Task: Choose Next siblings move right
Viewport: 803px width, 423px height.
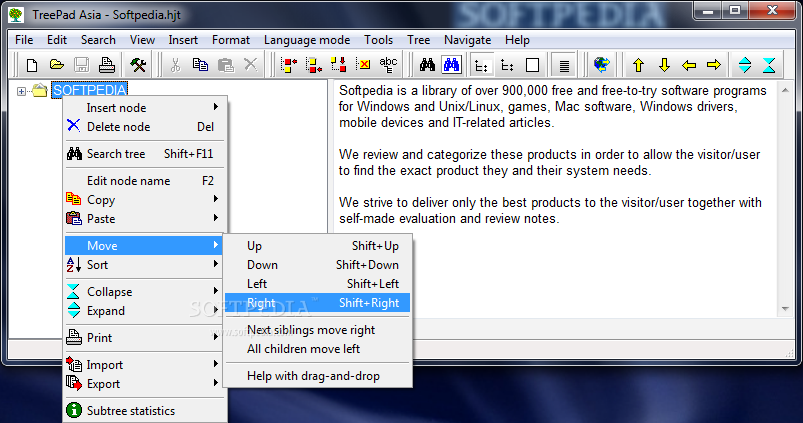Action: click(318, 330)
